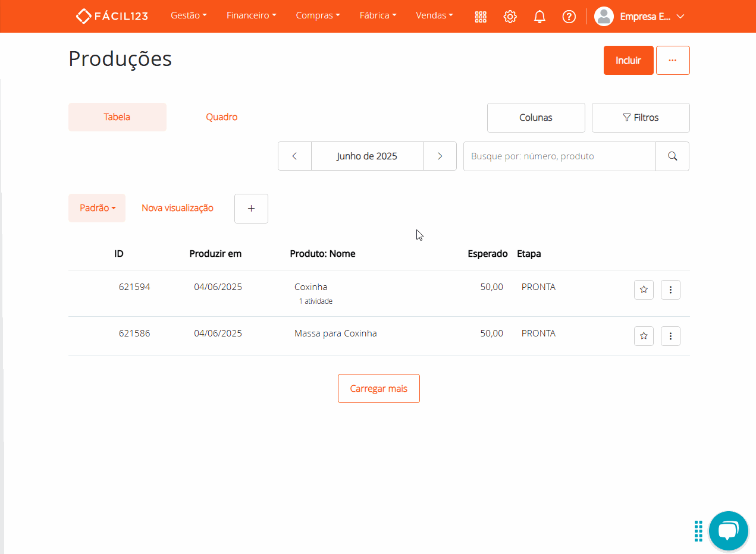Open the Padrão view dropdown

click(97, 207)
